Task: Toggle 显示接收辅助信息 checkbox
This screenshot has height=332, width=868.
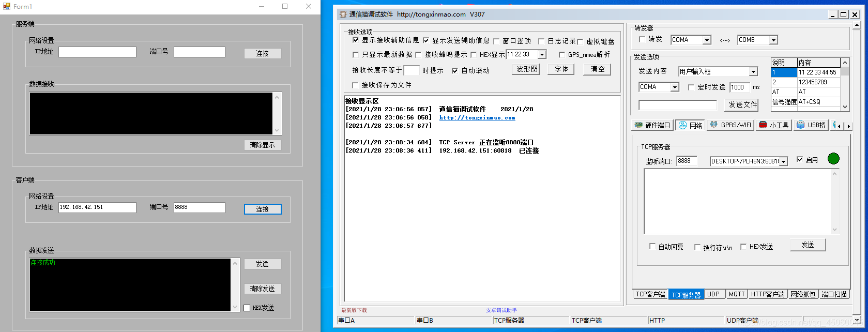Action: 356,40
